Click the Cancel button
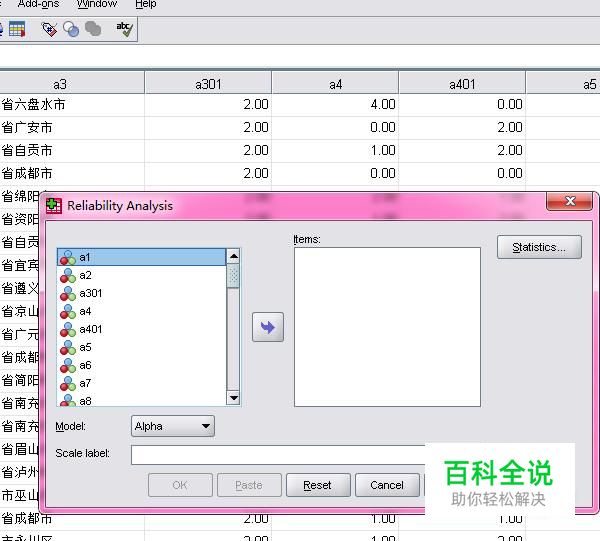This screenshot has height=541, width=600. [387, 485]
